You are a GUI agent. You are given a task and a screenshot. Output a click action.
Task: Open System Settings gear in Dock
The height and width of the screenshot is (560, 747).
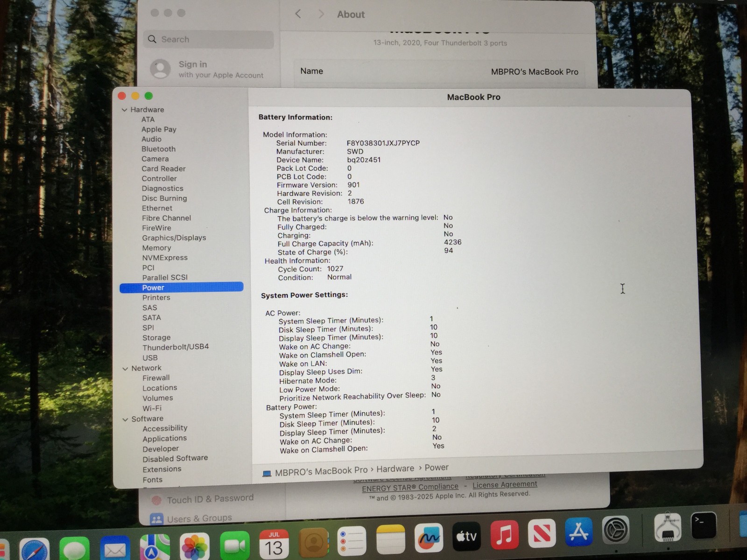click(x=616, y=530)
